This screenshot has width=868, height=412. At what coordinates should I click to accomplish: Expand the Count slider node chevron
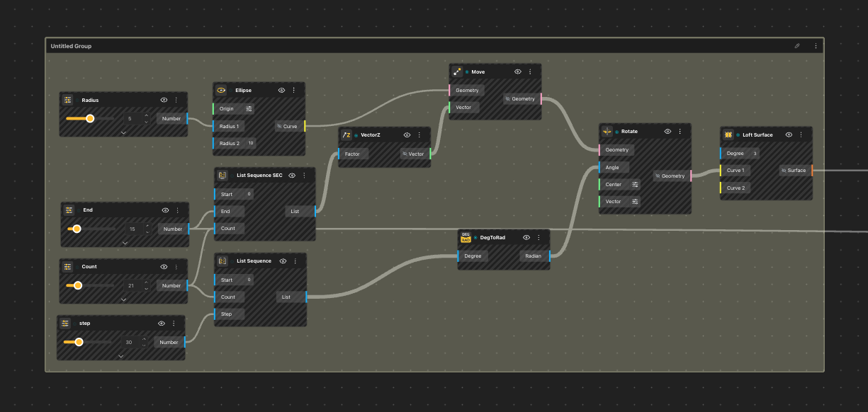tap(123, 299)
